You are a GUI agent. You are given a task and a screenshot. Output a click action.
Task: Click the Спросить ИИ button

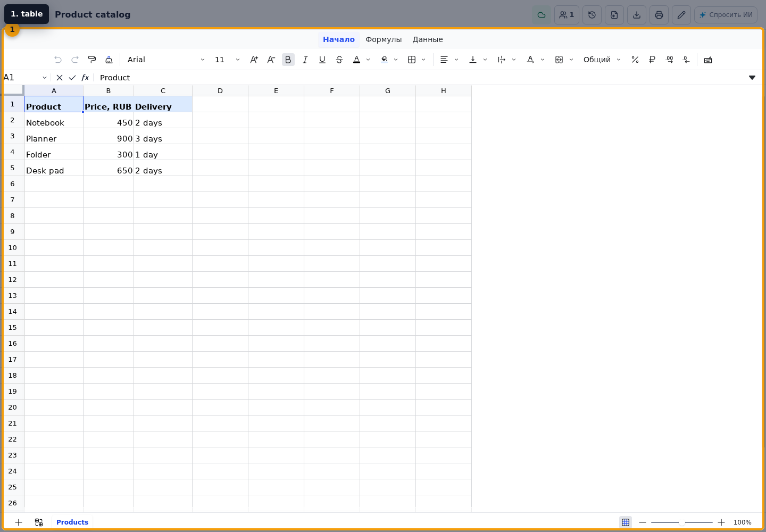click(726, 15)
